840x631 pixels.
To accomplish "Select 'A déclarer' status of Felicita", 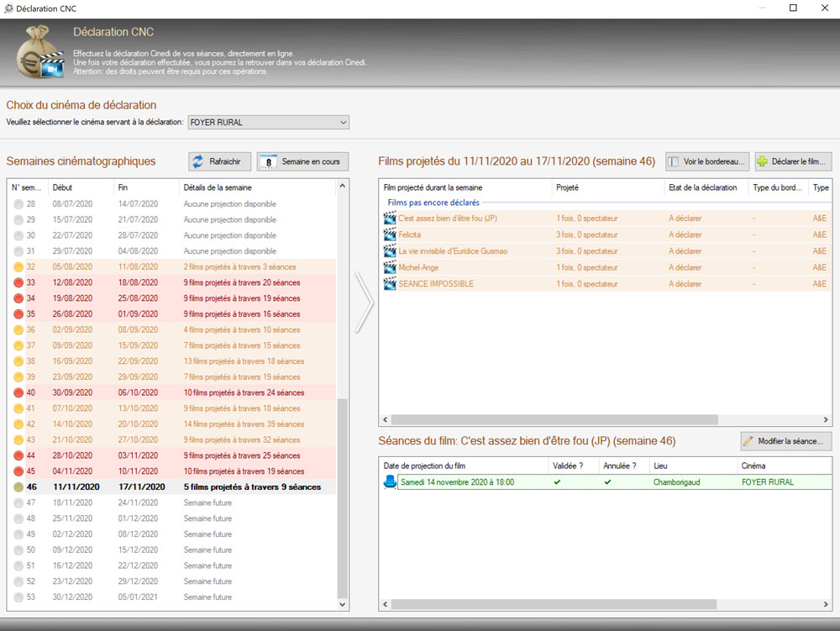I will pos(685,234).
